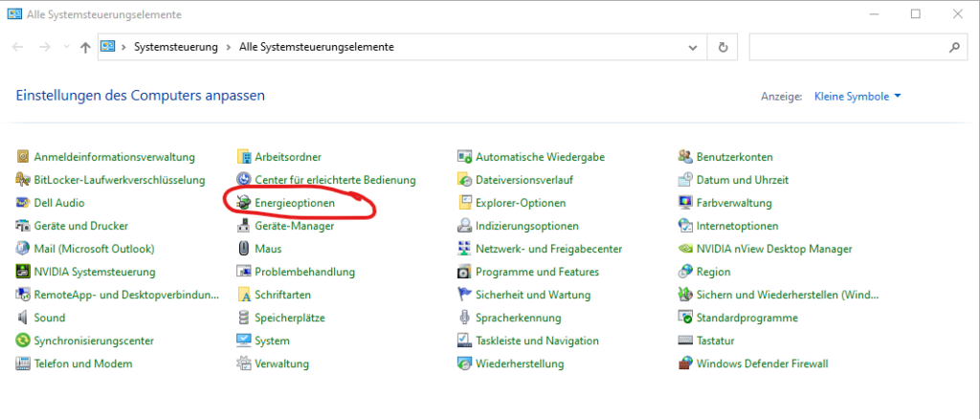Click Systemsteuerung in the breadcrumb path
980x419 pixels.
pyautogui.click(x=176, y=47)
